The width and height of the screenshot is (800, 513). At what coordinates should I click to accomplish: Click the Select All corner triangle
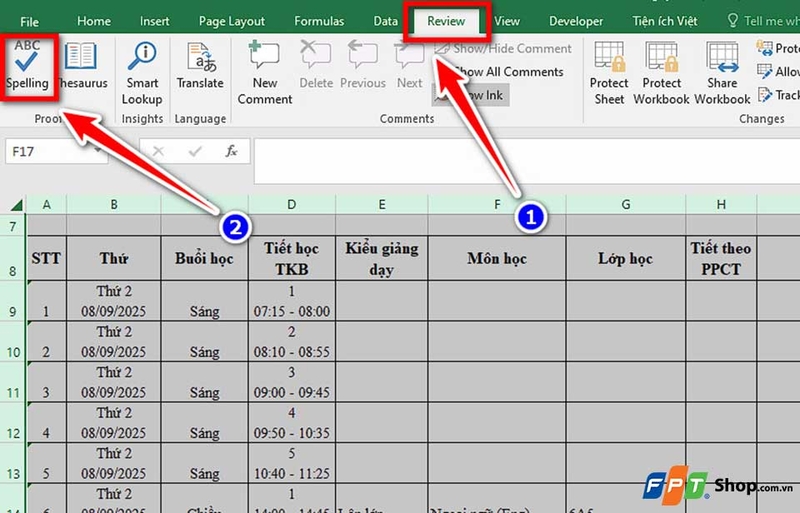point(16,205)
